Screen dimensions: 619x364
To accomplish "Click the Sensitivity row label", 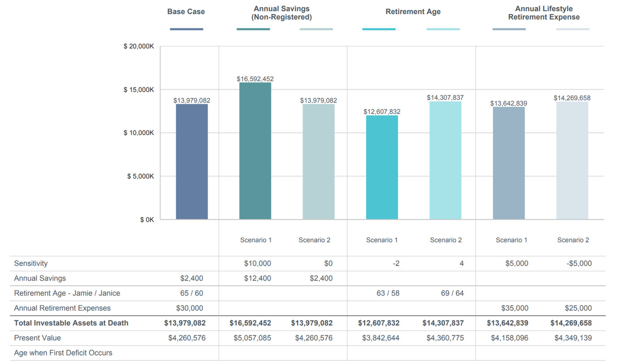I will coord(31,264).
